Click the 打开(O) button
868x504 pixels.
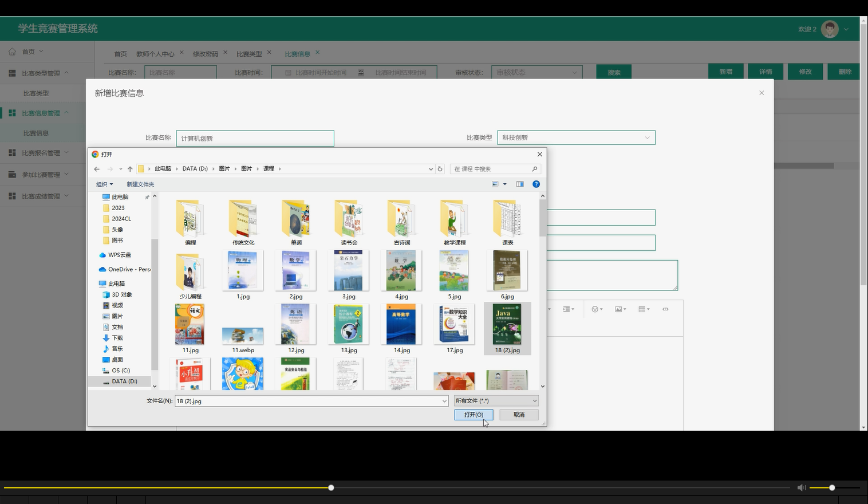[x=474, y=415]
